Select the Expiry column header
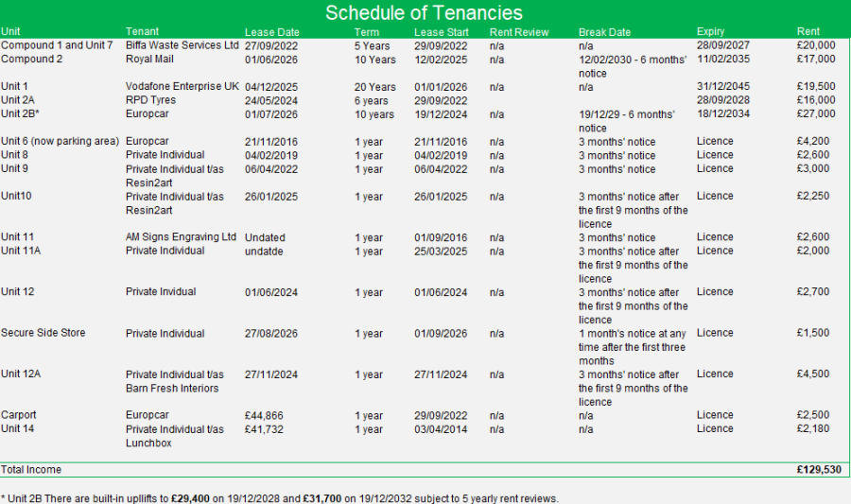 (710, 31)
